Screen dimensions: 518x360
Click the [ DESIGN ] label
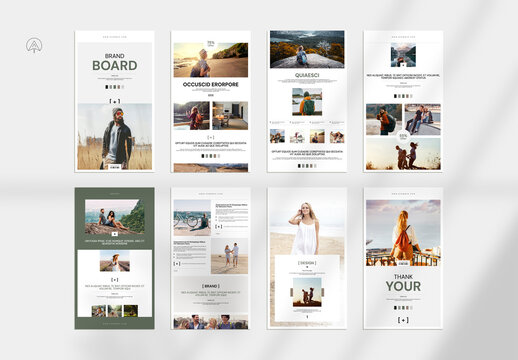pyautogui.click(x=307, y=263)
